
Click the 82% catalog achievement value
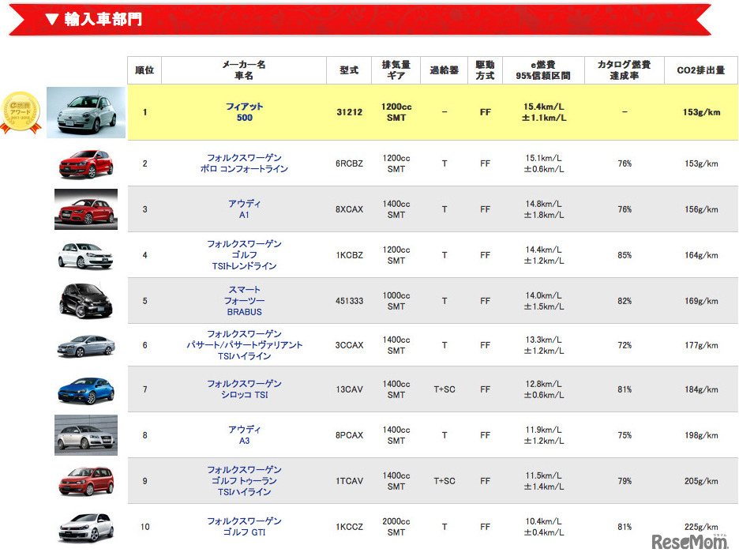pyautogui.click(x=625, y=301)
